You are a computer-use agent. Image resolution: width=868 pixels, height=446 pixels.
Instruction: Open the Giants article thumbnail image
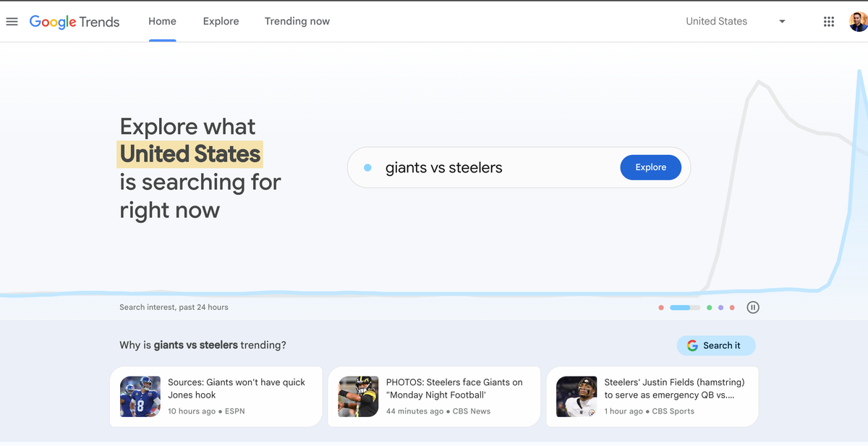(x=140, y=396)
